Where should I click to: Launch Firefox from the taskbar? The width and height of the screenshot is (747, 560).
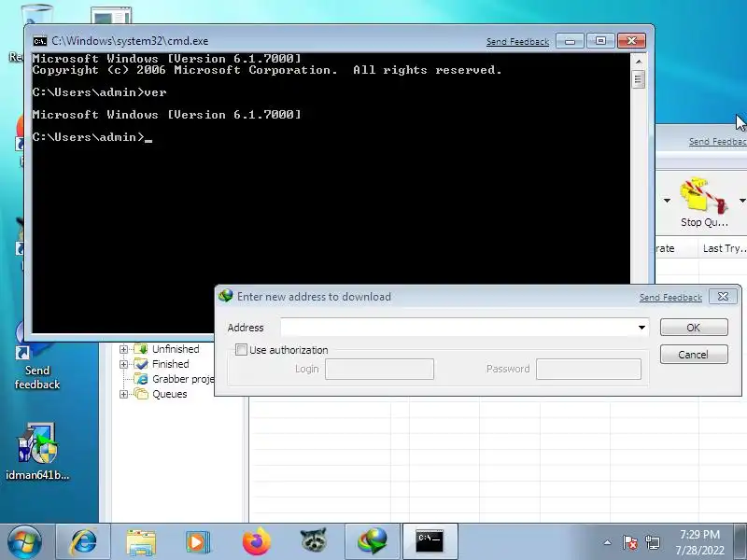(256, 542)
